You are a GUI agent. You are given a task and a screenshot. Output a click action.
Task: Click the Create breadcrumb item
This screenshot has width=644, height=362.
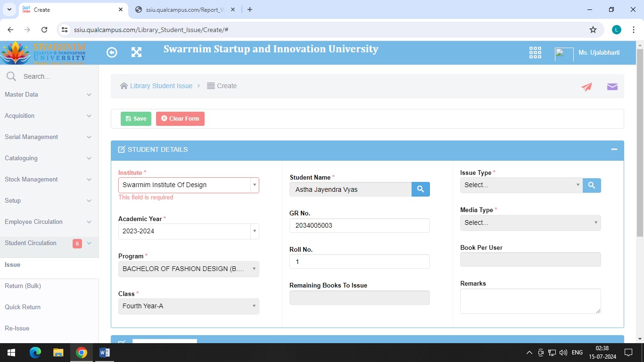coord(222,86)
